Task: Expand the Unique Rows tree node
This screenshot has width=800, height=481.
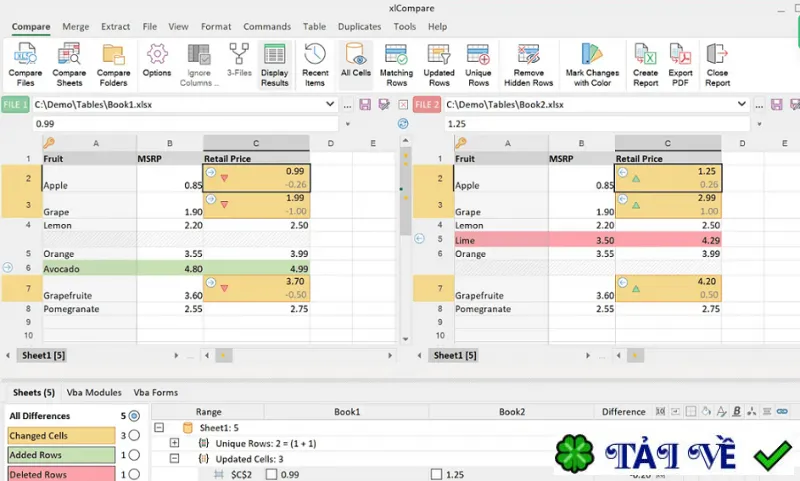Action: (174, 443)
